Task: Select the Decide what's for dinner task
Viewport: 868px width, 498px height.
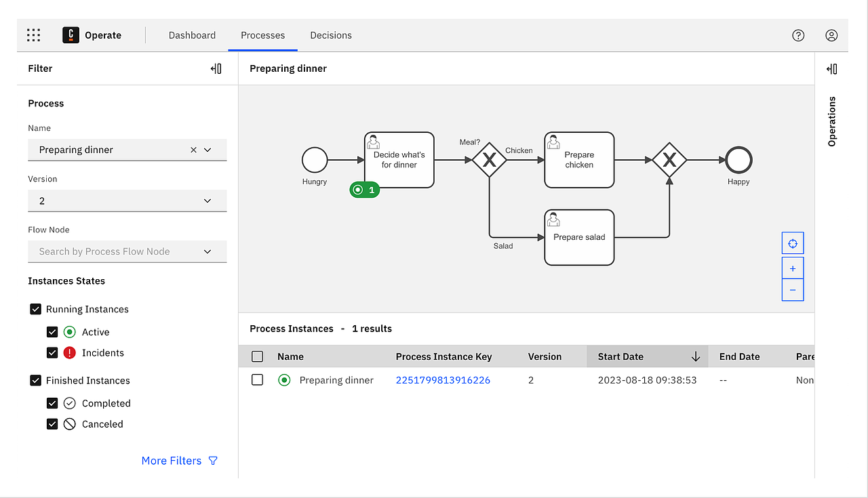Action: point(399,160)
